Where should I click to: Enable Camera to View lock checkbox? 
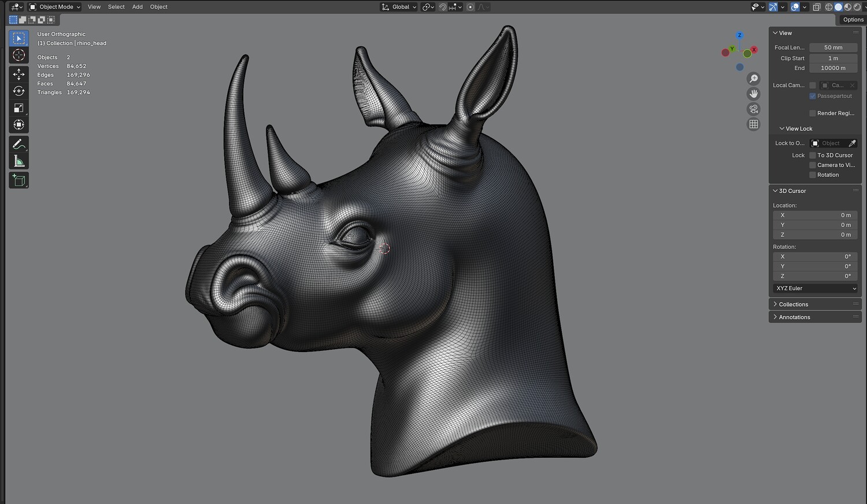tap(813, 165)
